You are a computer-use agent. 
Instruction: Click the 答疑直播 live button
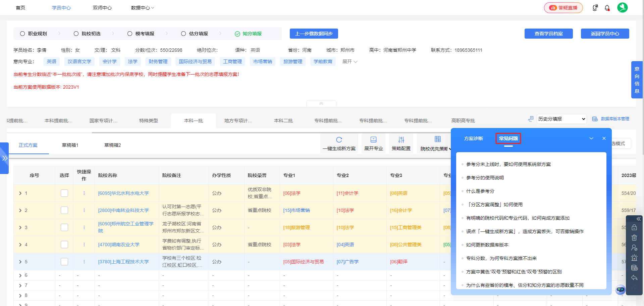click(563, 8)
